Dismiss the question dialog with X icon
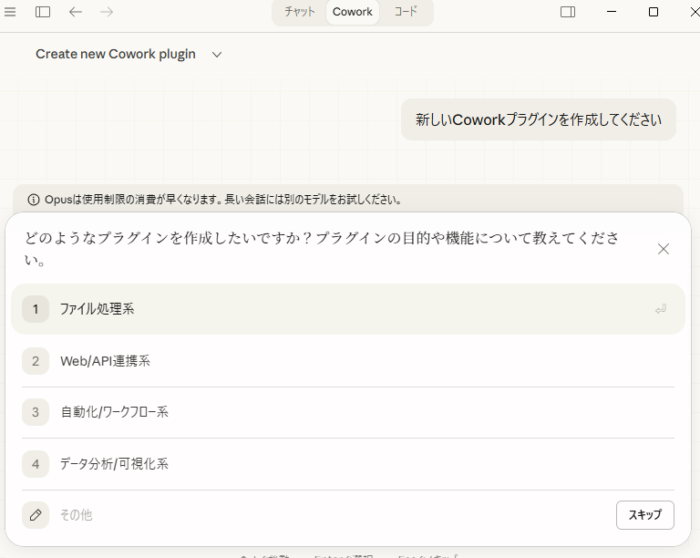The width and height of the screenshot is (700, 558). click(663, 249)
